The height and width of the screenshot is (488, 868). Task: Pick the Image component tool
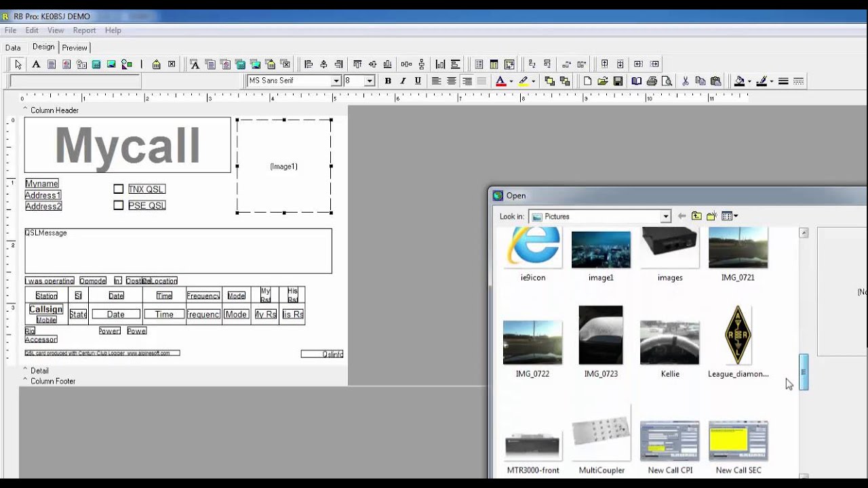(111, 64)
